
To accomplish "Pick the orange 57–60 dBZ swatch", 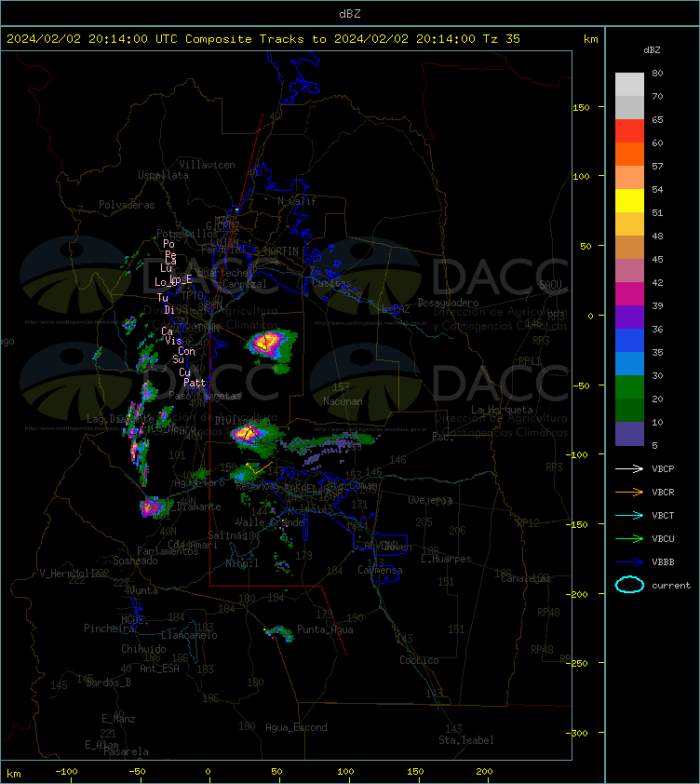I will [629, 154].
